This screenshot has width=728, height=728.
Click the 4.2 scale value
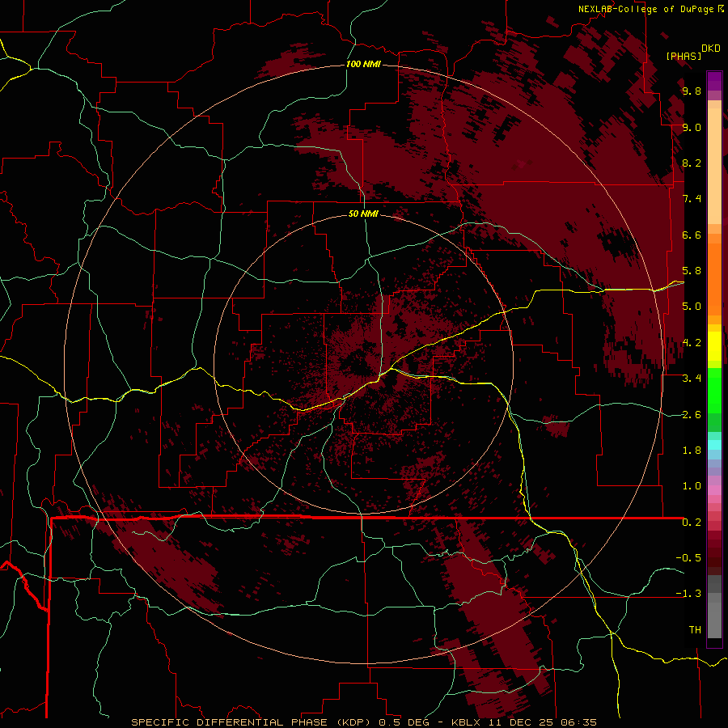click(x=692, y=343)
